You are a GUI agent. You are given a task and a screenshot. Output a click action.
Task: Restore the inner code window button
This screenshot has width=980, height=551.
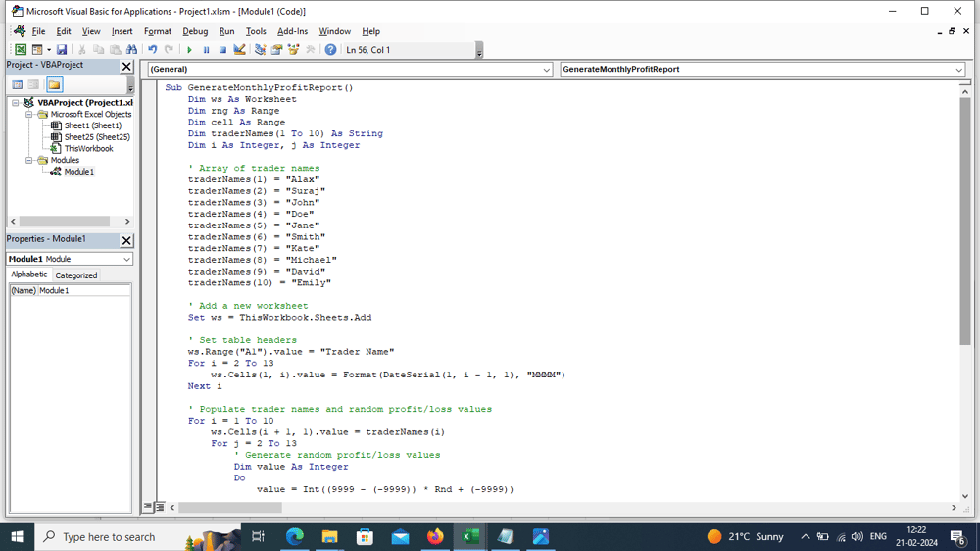(952, 31)
